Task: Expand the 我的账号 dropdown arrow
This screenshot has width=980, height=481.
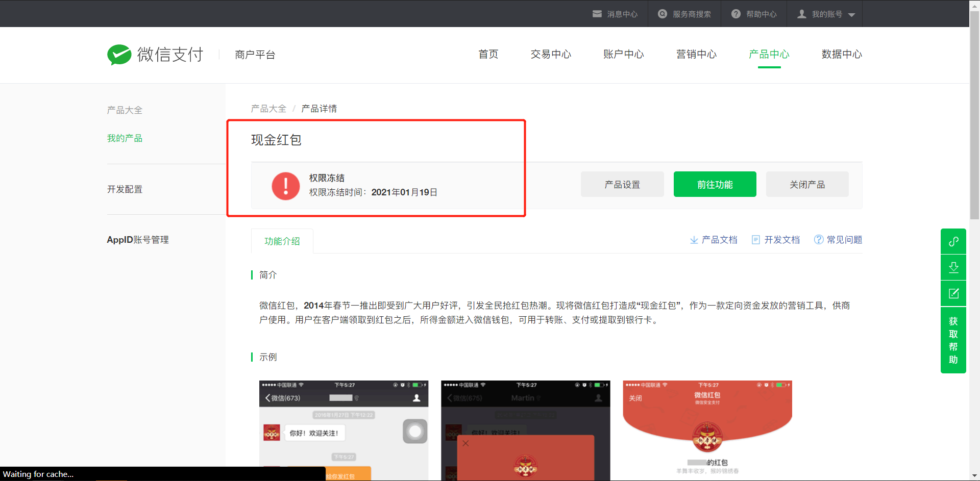Action: [851, 15]
